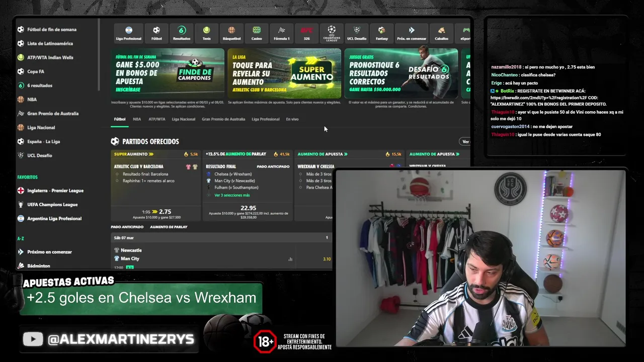Open the Champions League logo icon
This screenshot has height=362, width=644.
[332, 30]
